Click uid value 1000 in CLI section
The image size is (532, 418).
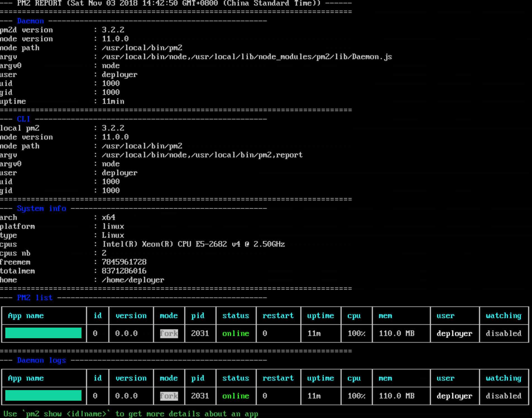tap(111, 182)
